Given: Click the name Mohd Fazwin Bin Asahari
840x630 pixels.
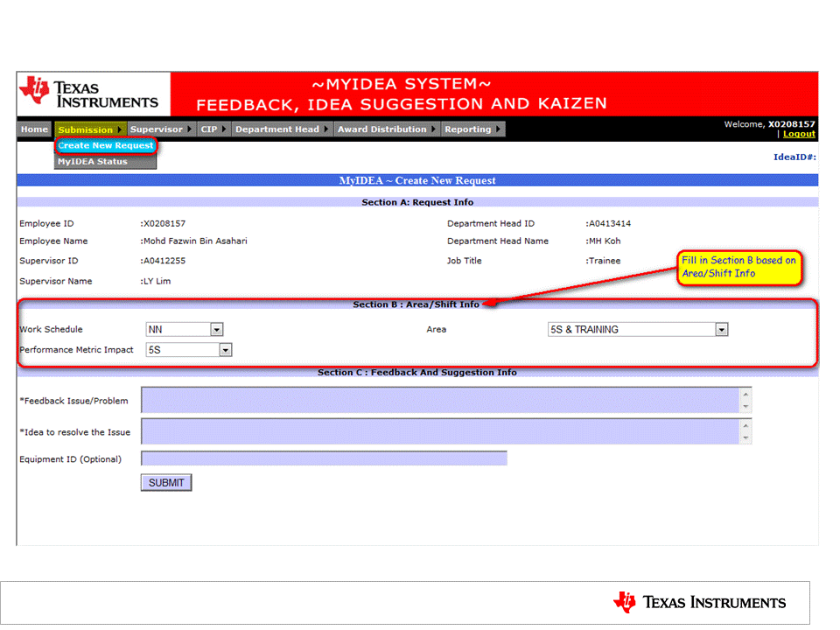Looking at the screenshot, I should [x=193, y=241].
